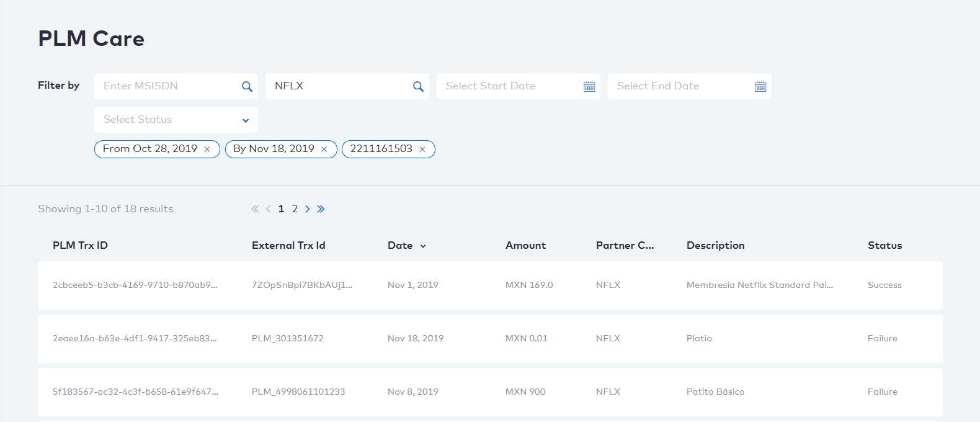
Task: Click external ID PLM_4998061101233
Action: point(298,392)
